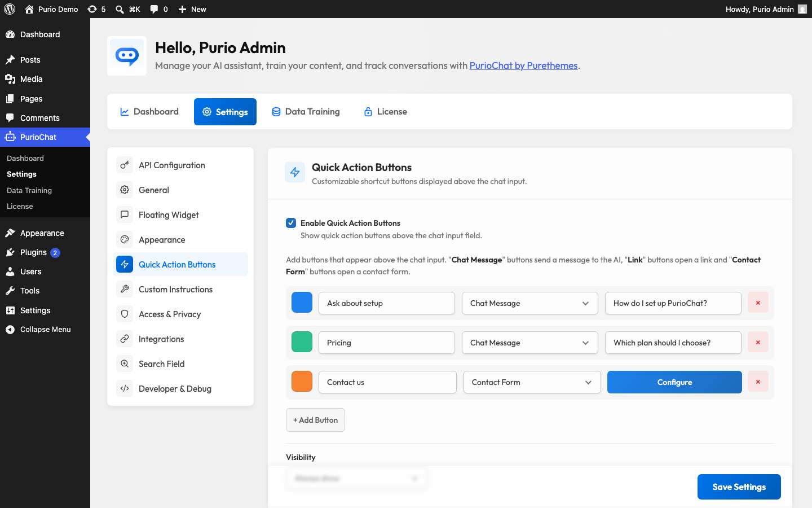Click the Search Field magnifier icon
The height and width of the screenshot is (508, 812).
125,364
